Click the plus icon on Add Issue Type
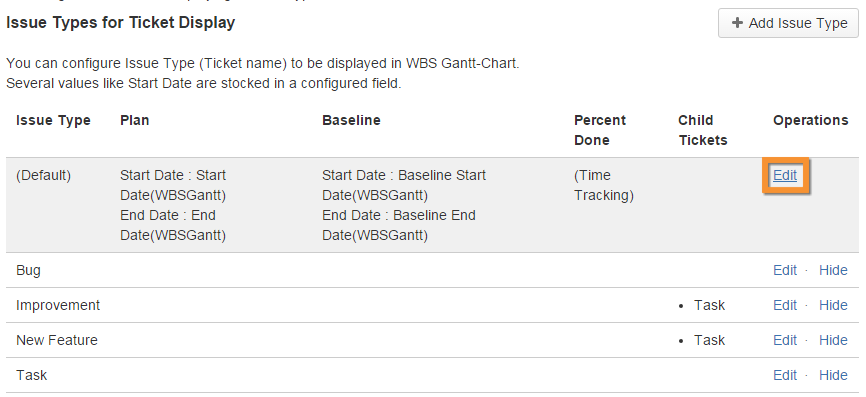 737,23
